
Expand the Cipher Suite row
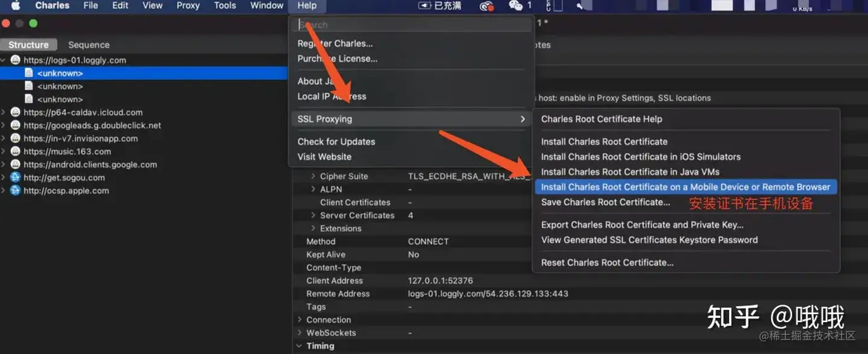pyautogui.click(x=313, y=176)
